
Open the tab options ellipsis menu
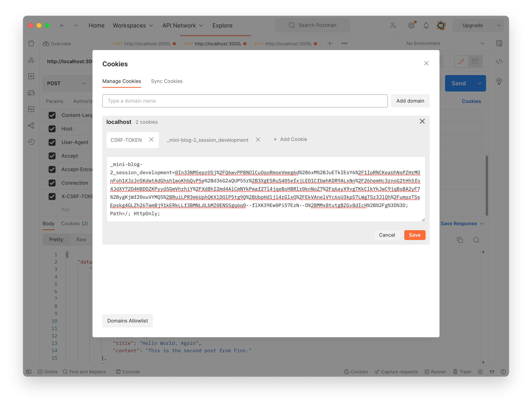[x=344, y=43]
